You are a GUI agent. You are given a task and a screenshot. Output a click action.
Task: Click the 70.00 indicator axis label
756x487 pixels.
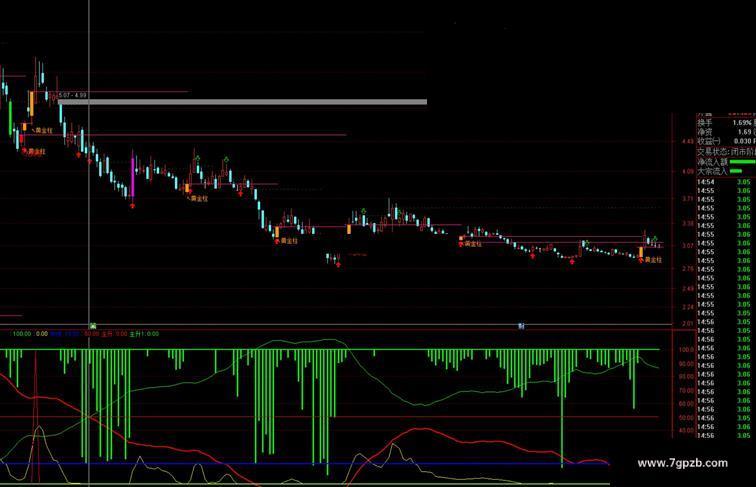point(686,391)
